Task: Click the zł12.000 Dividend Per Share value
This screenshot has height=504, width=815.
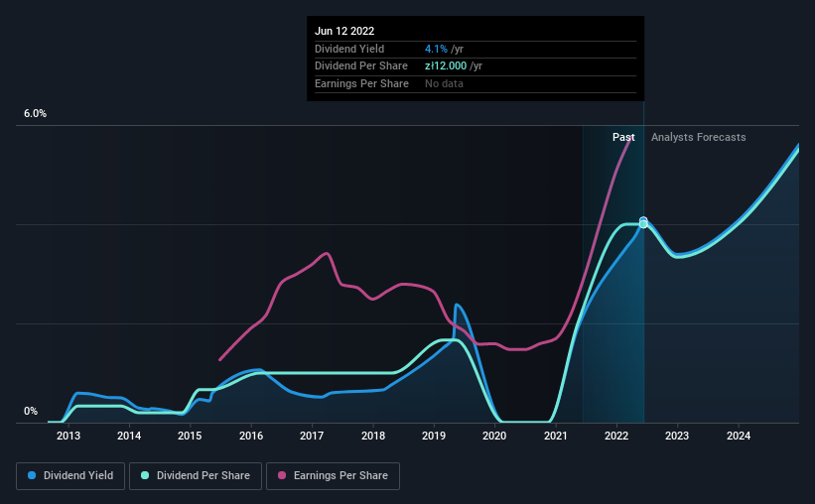Action: coord(446,66)
